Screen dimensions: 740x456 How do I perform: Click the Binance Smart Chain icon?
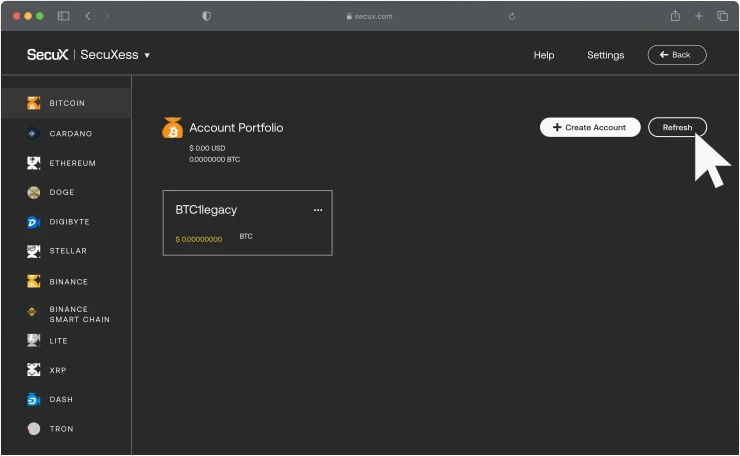click(32, 312)
